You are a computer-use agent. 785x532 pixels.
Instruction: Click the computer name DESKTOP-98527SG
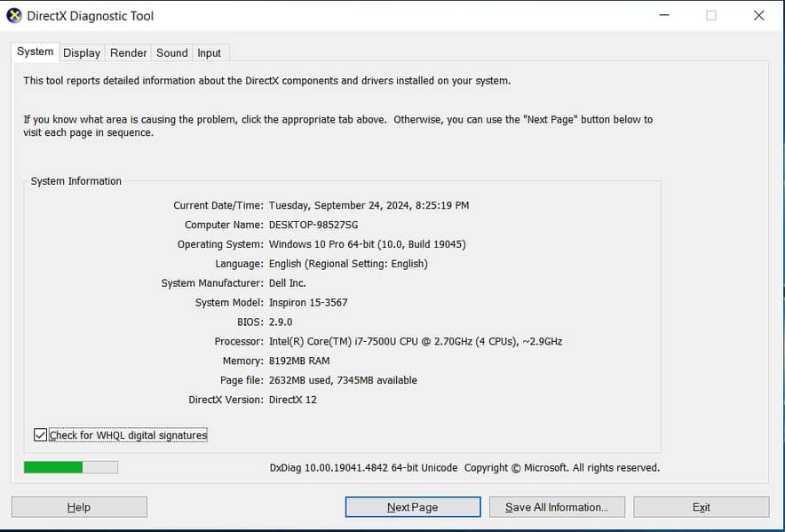point(313,225)
